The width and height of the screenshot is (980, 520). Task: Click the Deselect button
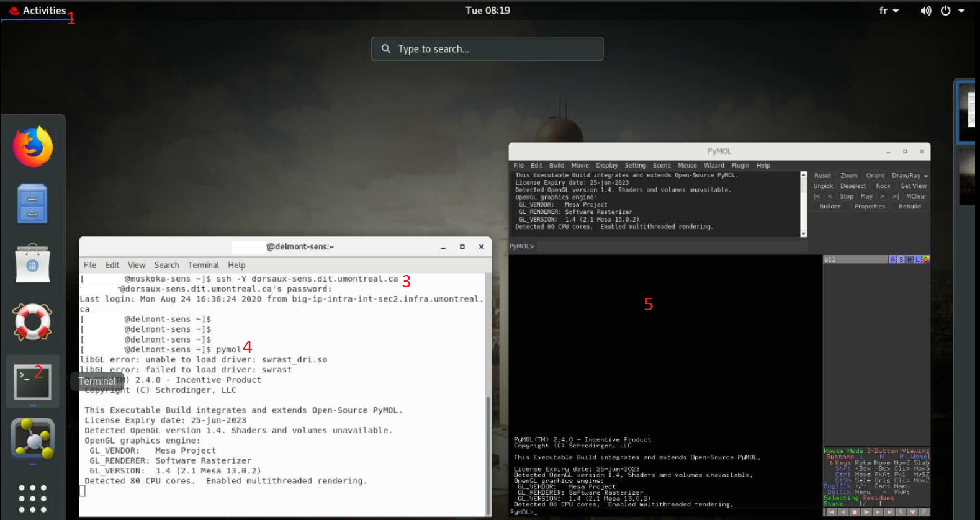853,186
